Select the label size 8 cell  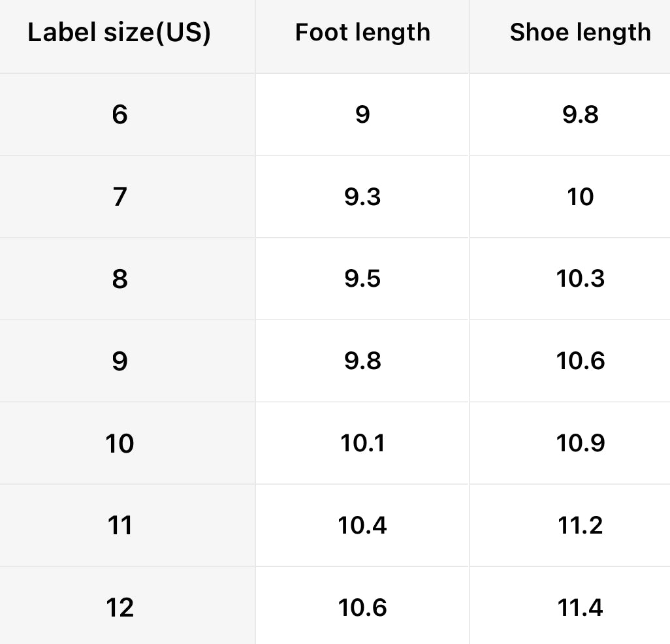click(120, 279)
